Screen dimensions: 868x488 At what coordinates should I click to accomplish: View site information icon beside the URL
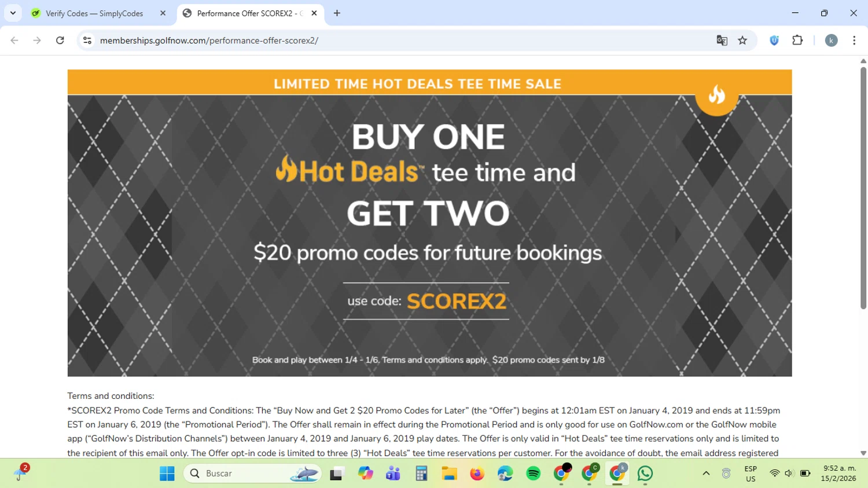point(87,41)
